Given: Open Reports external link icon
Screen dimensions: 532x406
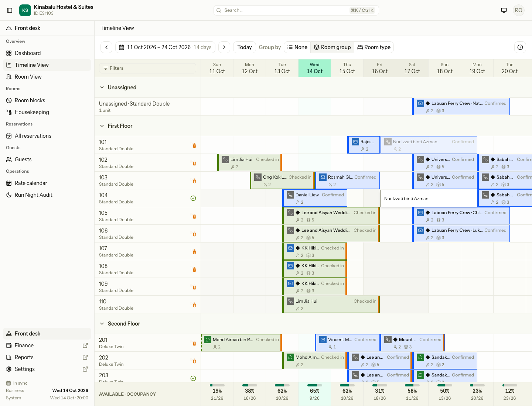Looking at the screenshot, I should (85, 357).
